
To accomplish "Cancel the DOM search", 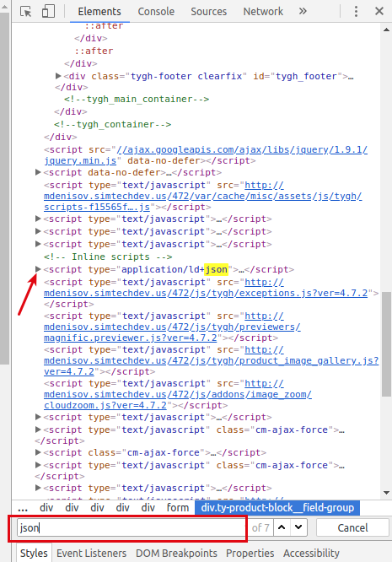I will 352,527.
